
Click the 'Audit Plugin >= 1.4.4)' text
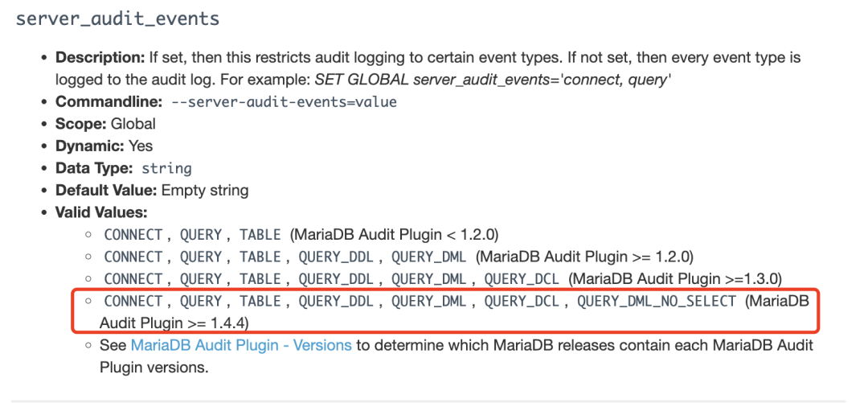pos(174,323)
